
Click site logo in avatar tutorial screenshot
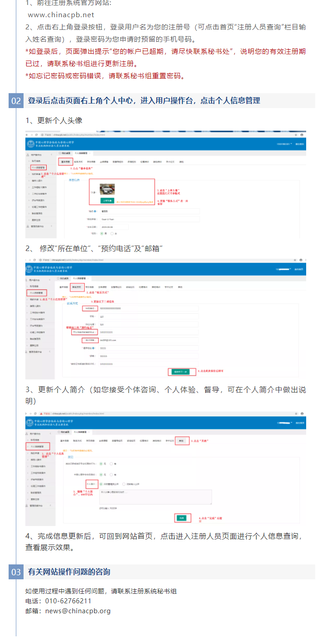[31, 144]
